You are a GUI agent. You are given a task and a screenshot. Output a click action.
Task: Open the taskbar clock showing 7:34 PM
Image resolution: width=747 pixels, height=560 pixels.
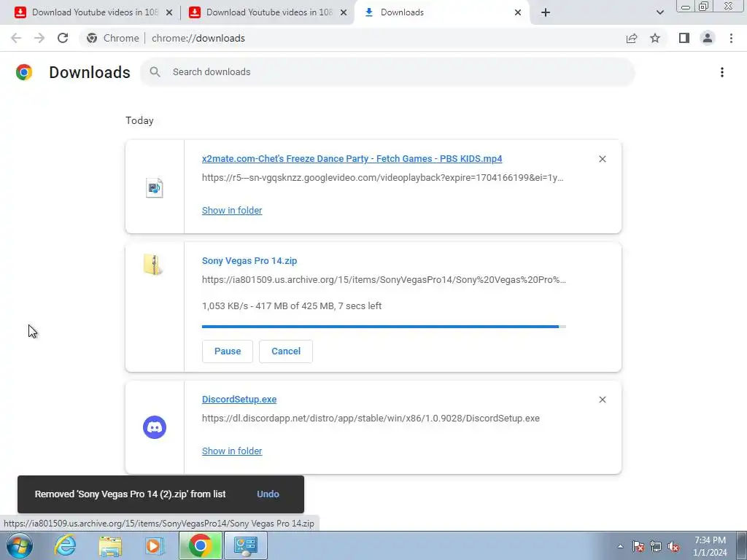pos(710,546)
